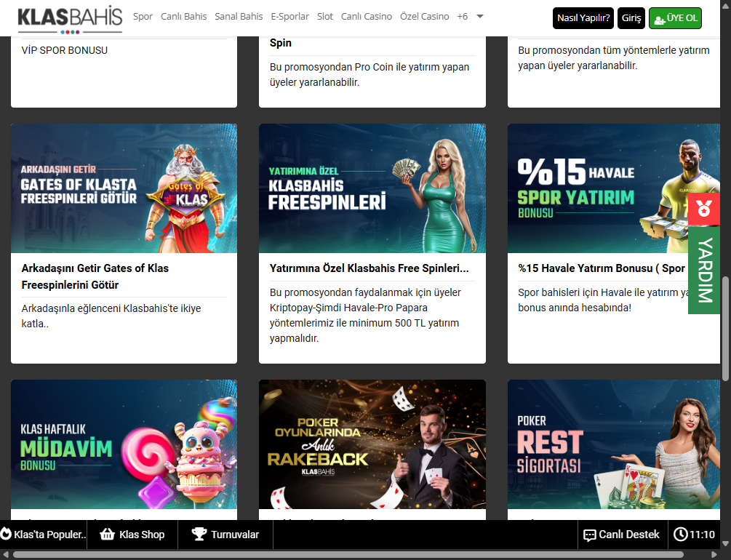Select E-Sporlar in navigation bar
Viewport: 731px width, 560px height.
coord(289,17)
